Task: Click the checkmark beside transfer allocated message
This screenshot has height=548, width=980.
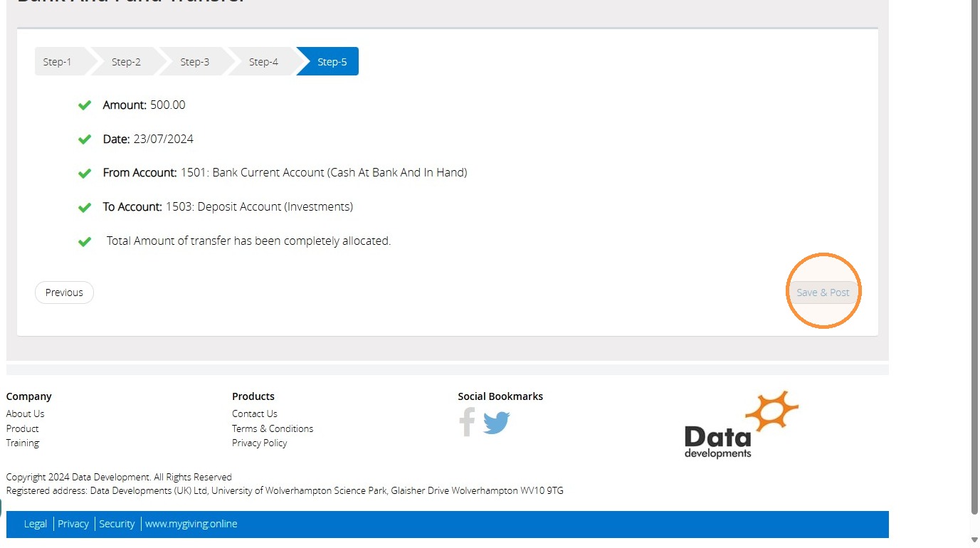Action: point(85,241)
